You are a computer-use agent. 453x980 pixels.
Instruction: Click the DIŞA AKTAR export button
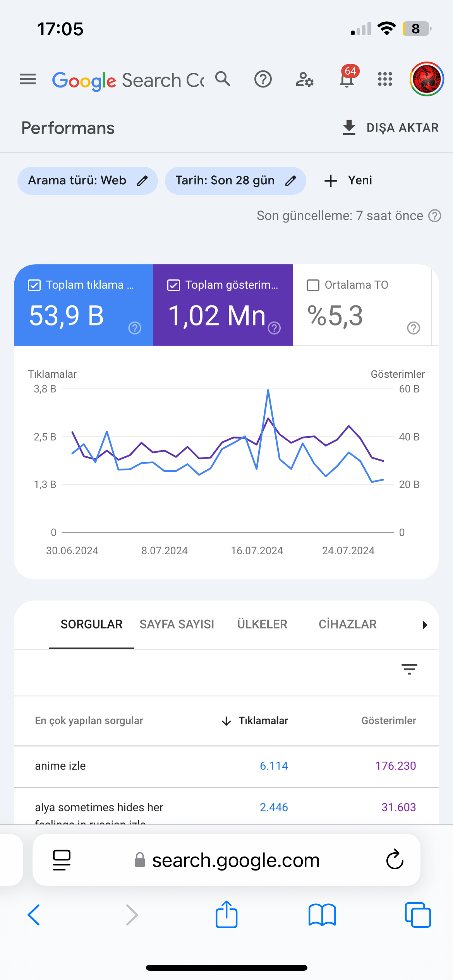[x=390, y=128]
